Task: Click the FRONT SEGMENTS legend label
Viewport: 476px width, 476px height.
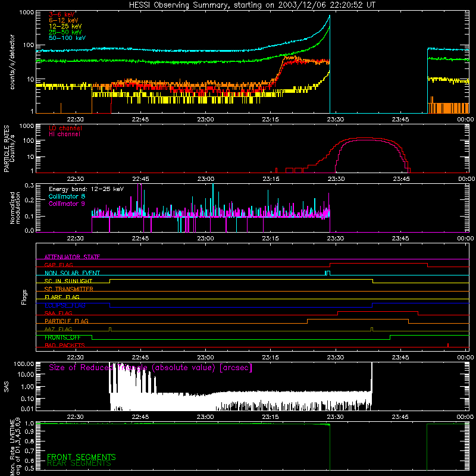Action: coord(82,457)
